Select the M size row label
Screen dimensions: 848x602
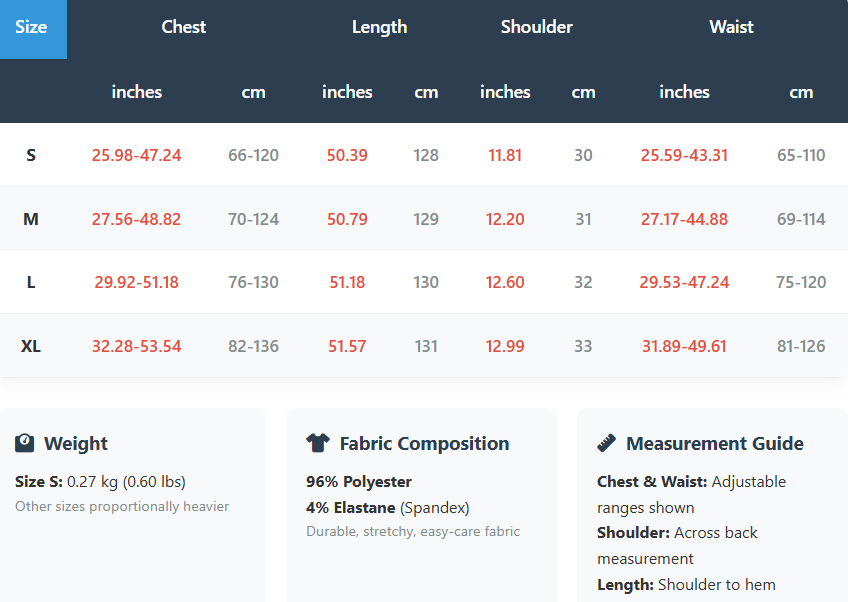(x=31, y=219)
